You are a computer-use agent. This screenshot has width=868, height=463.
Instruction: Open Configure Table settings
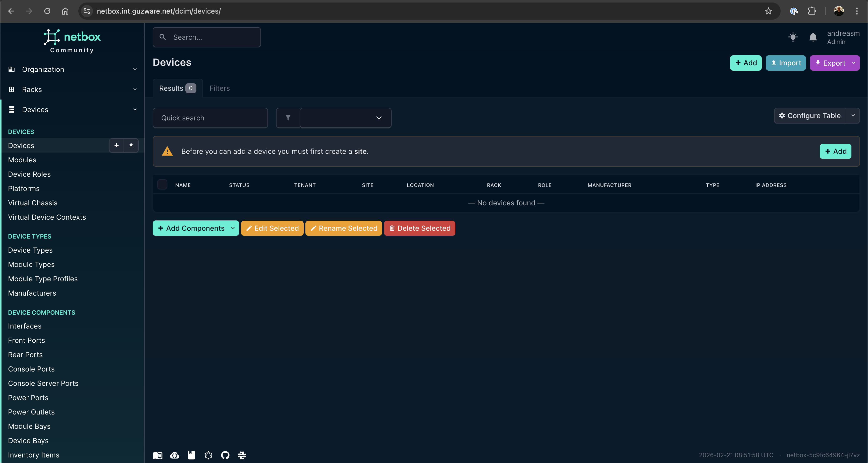click(810, 116)
